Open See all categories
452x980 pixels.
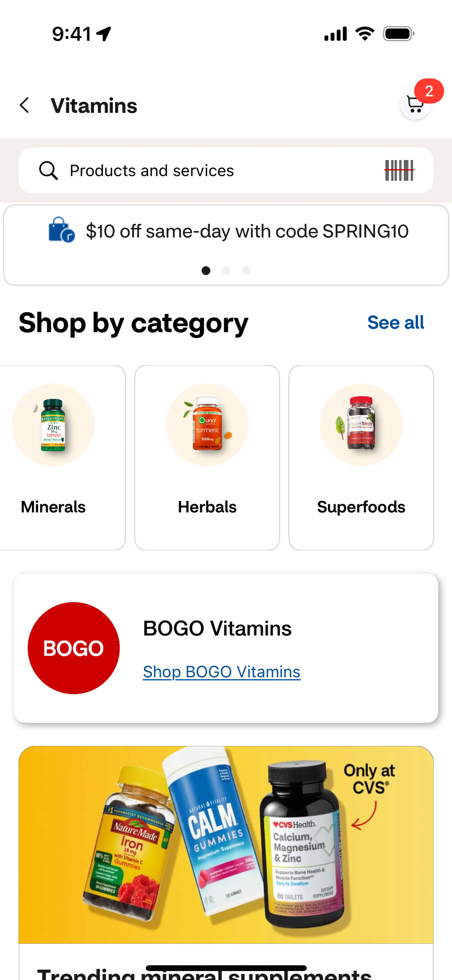(395, 323)
